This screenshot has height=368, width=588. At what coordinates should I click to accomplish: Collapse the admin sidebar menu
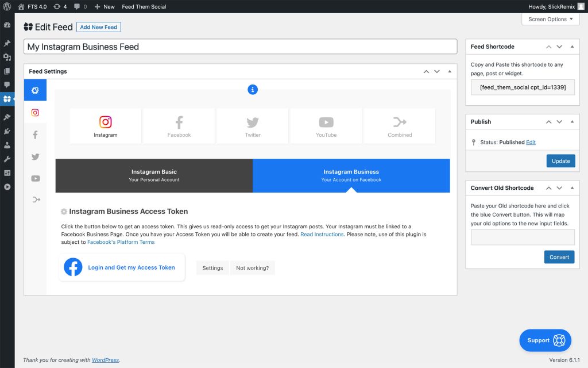(x=7, y=187)
